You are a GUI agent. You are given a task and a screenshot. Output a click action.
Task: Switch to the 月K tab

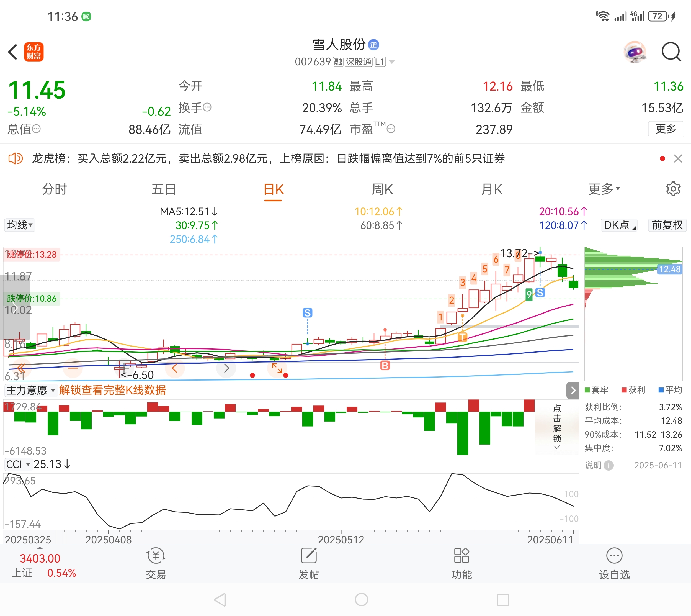[492, 189]
